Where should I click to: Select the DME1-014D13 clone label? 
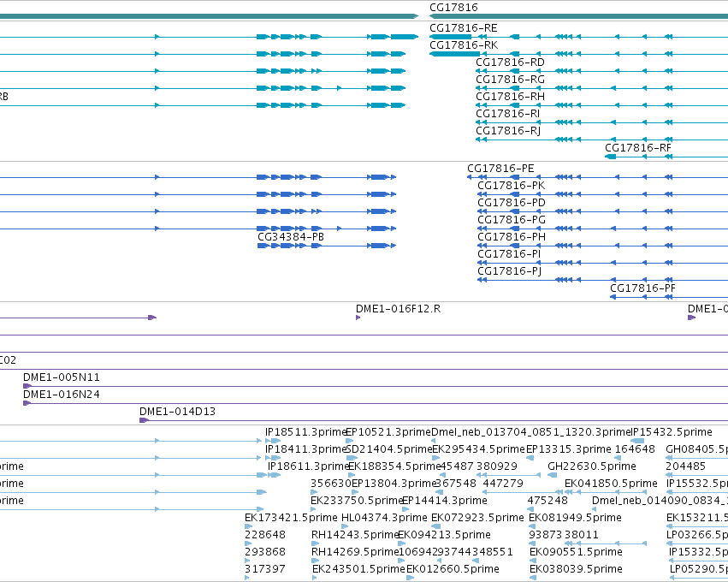pos(177,412)
